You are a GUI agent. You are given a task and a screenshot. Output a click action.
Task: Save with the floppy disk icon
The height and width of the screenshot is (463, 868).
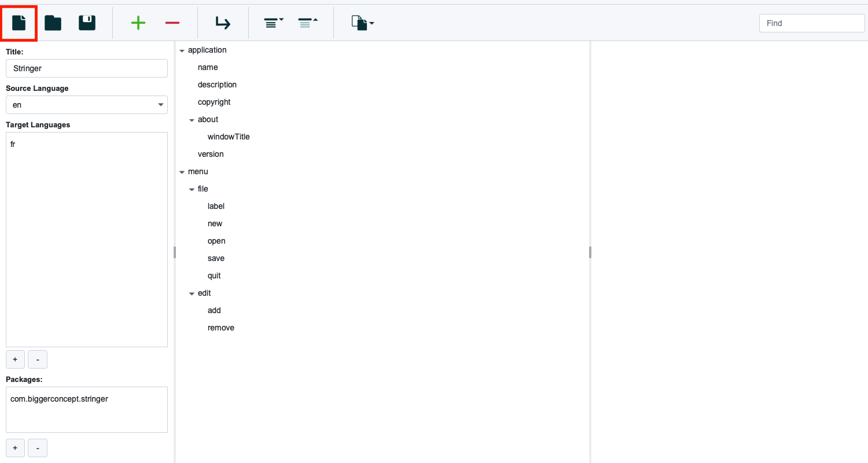coord(87,23)
